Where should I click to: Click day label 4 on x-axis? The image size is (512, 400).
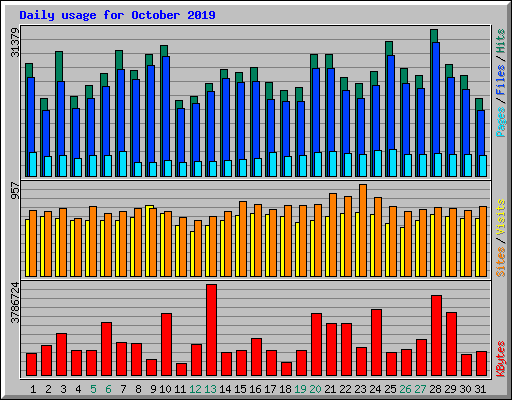pyautogui.click(x=78, y=389)
